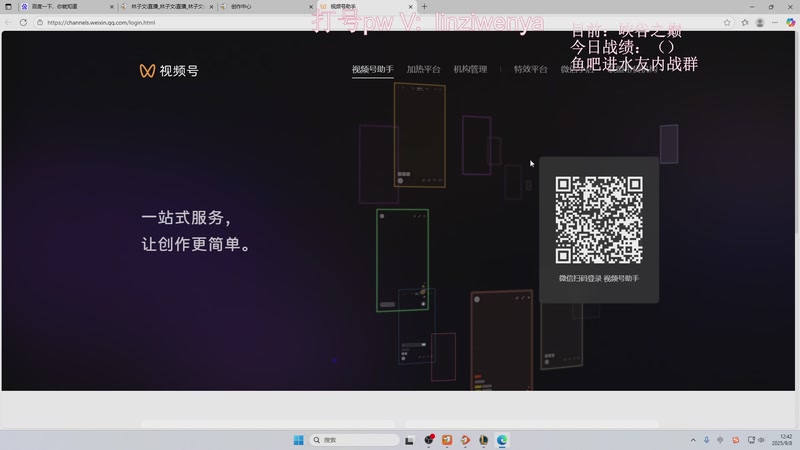The height and width of the screenshot is (450, 800).
Task: View site information lock icon
Action: click(x=40, y=22)
